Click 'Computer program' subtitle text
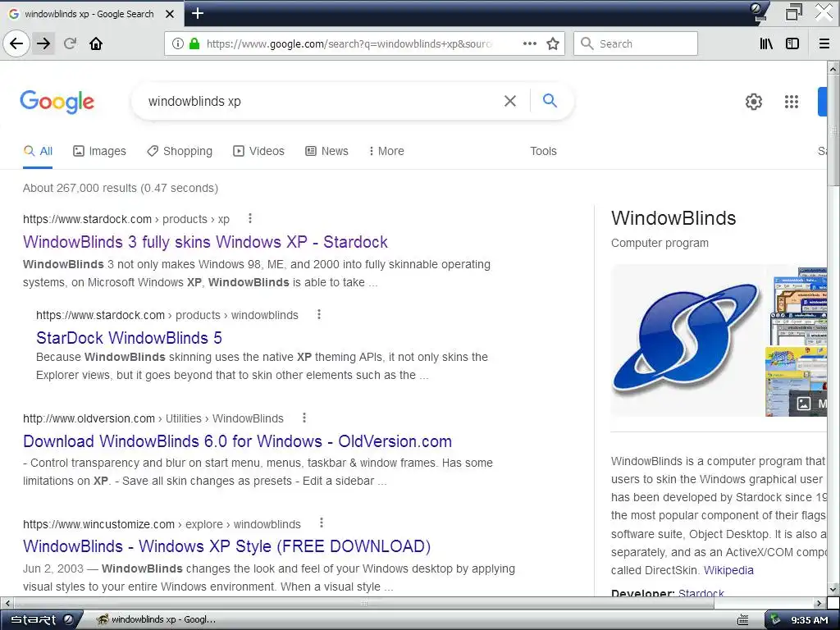Viewport: 840px width, 630px height. [x=660, y=243]
